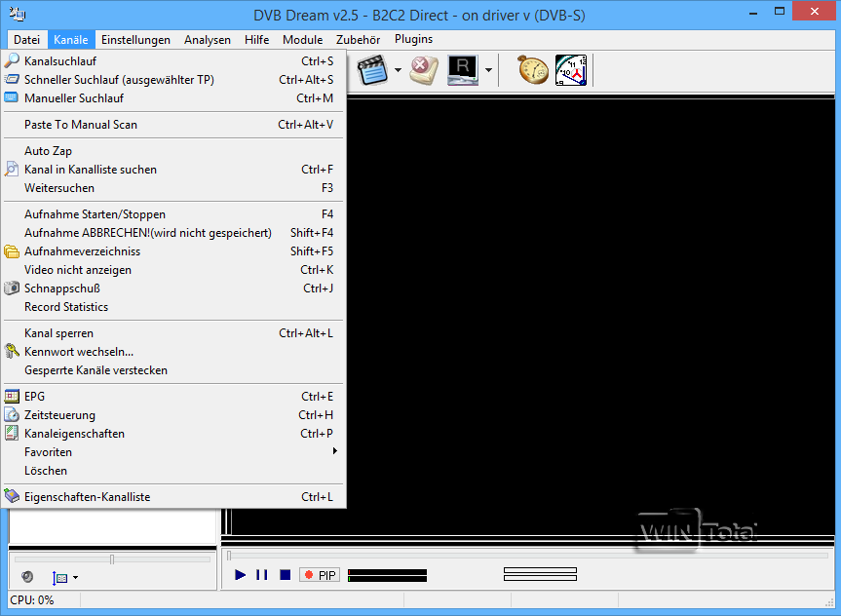Click the R monitor toolbar icon
The width and height of the screenshot is (841, 616).
(x=462, y=70)
